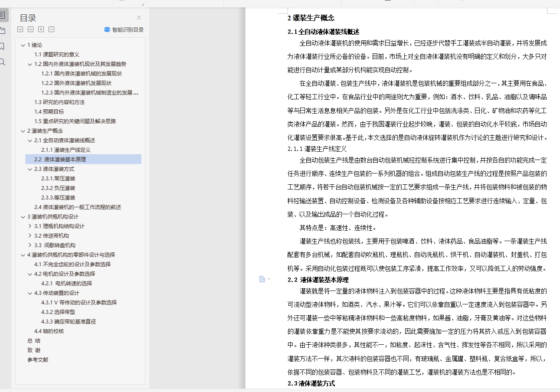Go to '4.1 不完全齿轮的设计及参数选择'
This screenshot has width=560, height=392.
click(x=72, y=264)
